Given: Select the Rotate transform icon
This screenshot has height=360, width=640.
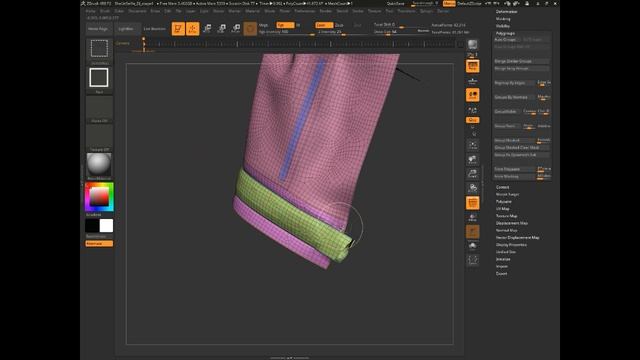Looking at the screenshot, I should (x=236, y=29).
